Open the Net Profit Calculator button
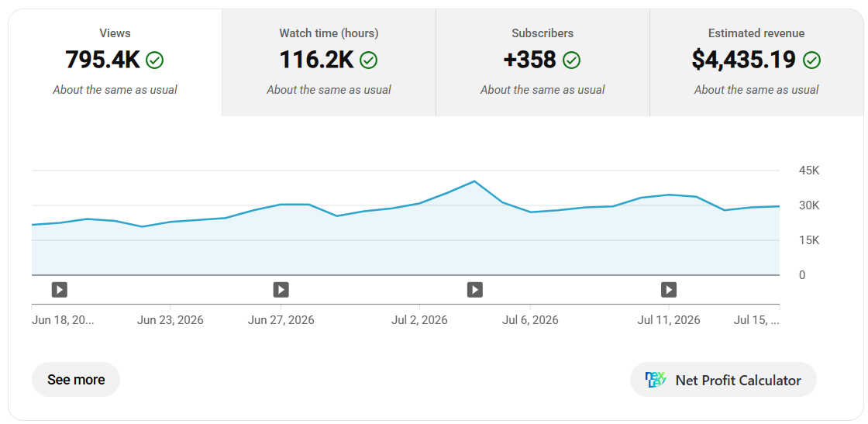The width and height of the screenshot is (868, 424). pyautogui.click(x=723, y=380)
